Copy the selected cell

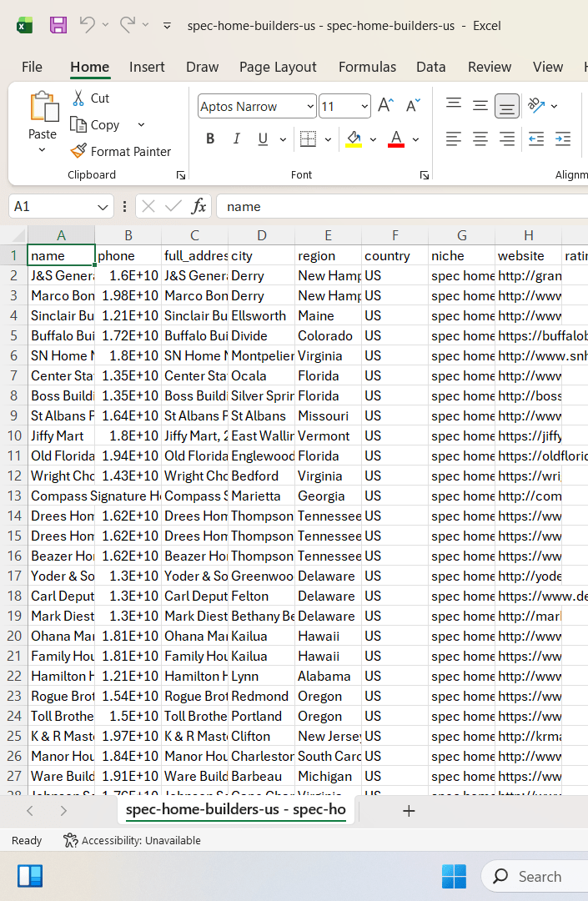click(x=95, y=124)
